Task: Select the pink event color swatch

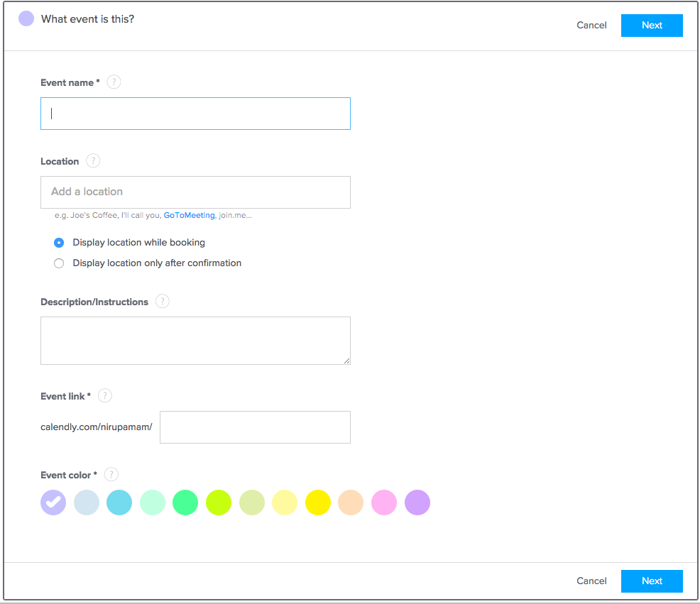Action: [384, 503]
